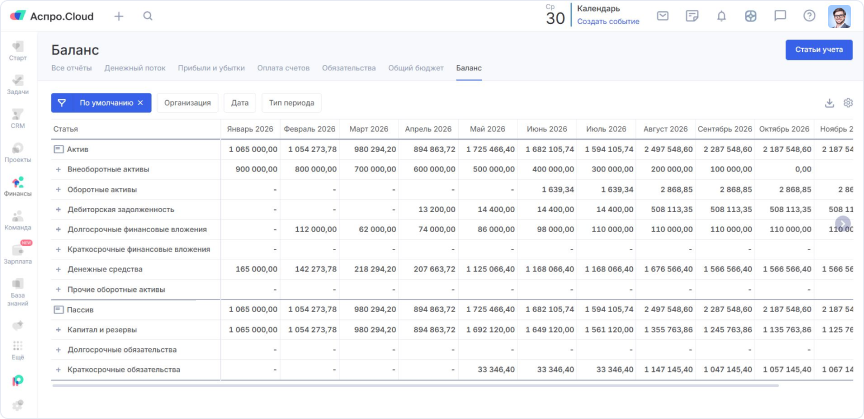Open the notes icon in header
The image size is (864, 419).
pyautogui.click(x=692, y=16)
